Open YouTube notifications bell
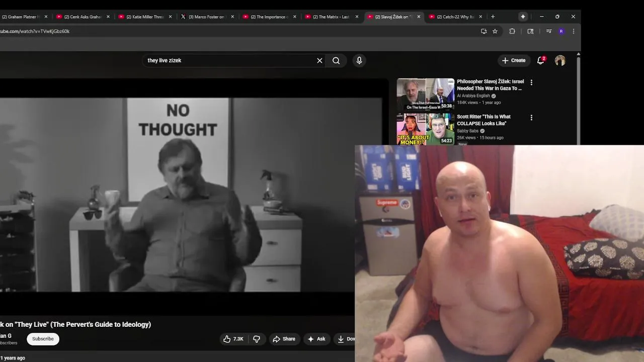The image size is (644, 362). pos(541,60)
